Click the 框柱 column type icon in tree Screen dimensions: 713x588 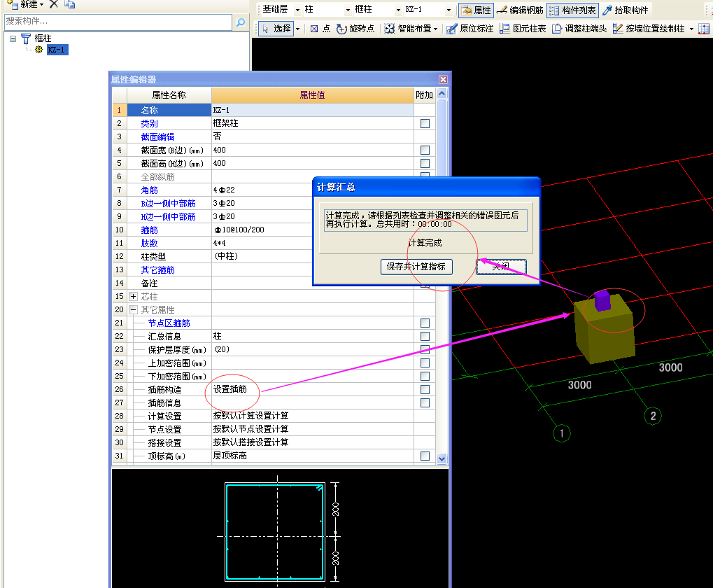(26, 38)
